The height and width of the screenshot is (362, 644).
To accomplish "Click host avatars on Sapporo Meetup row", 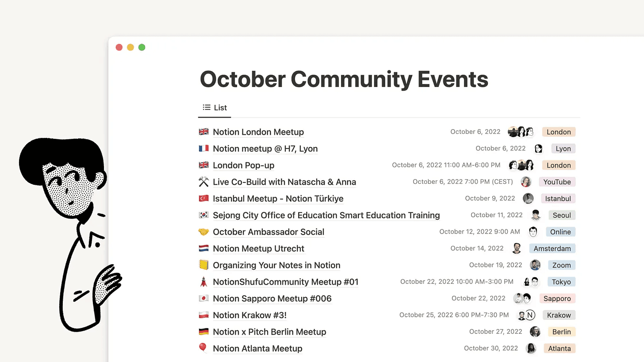I will point(522,298).
